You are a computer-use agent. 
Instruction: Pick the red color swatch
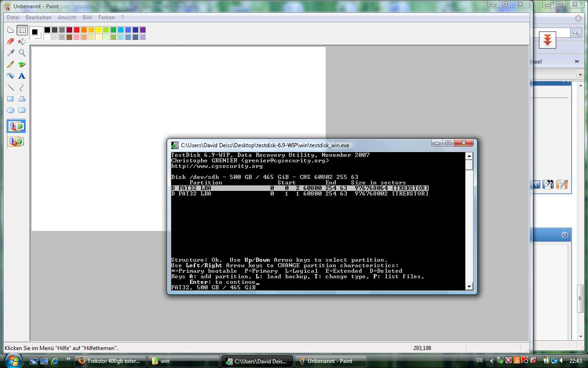coord(77,30)
